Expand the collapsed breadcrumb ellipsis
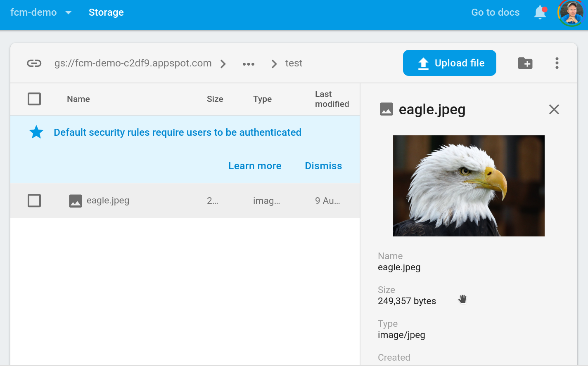The width and height of the screenshot is (588, 366). point(248,63)
